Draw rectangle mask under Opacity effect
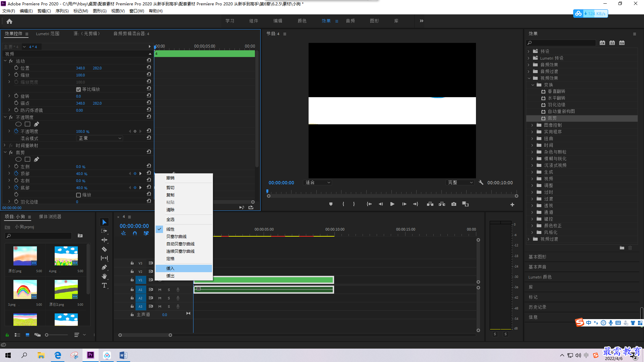644x362 pixels. click(x=28, y=124)
